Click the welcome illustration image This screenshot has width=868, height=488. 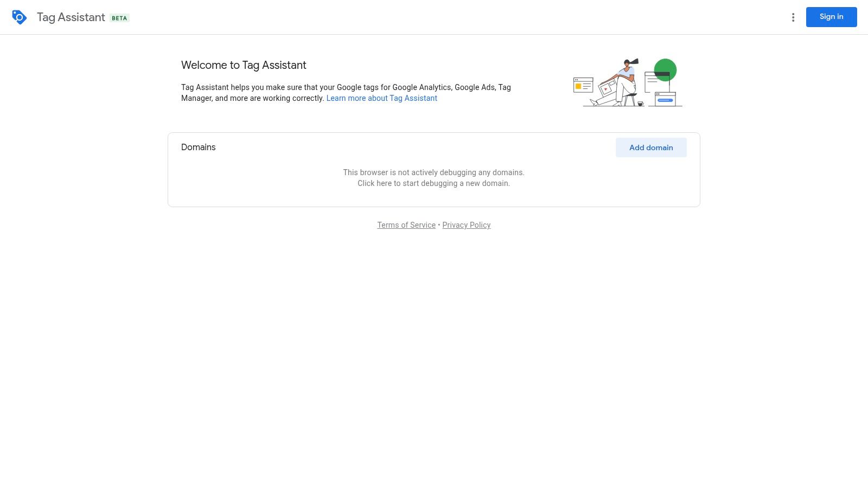628,82
